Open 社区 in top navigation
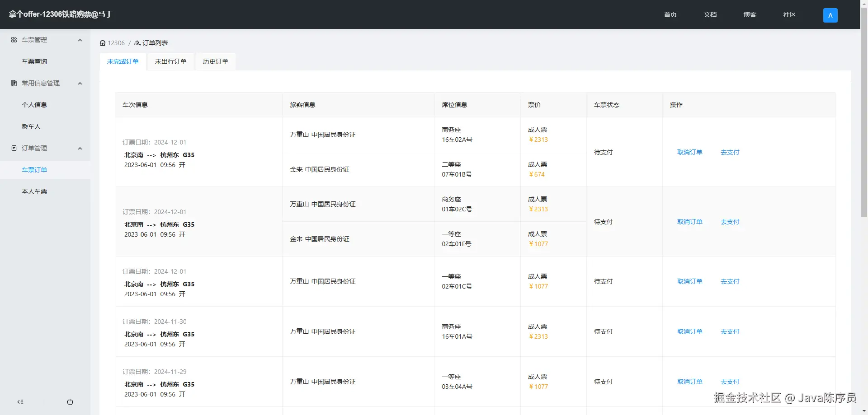868x415 pixels. coord(789,14)
